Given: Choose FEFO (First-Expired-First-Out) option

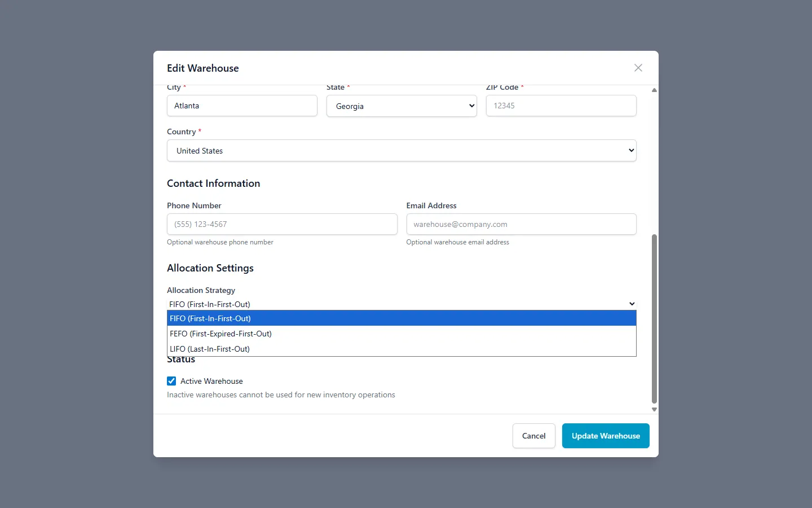Looking at the screenshot, I should click(401, 334).
